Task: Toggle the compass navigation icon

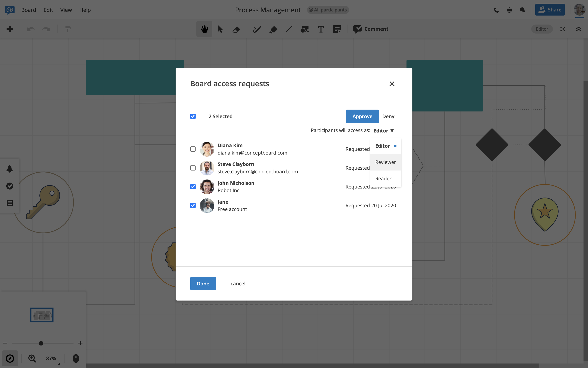Action: click(x=10, y=358)
